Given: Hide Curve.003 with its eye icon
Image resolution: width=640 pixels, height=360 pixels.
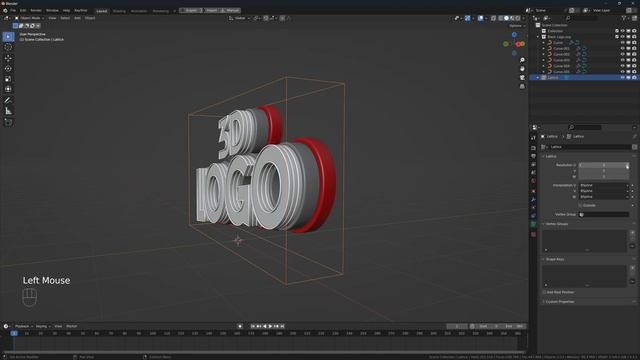Looking at the screenshot, I should pyautogui.click(x=623, y=60).
